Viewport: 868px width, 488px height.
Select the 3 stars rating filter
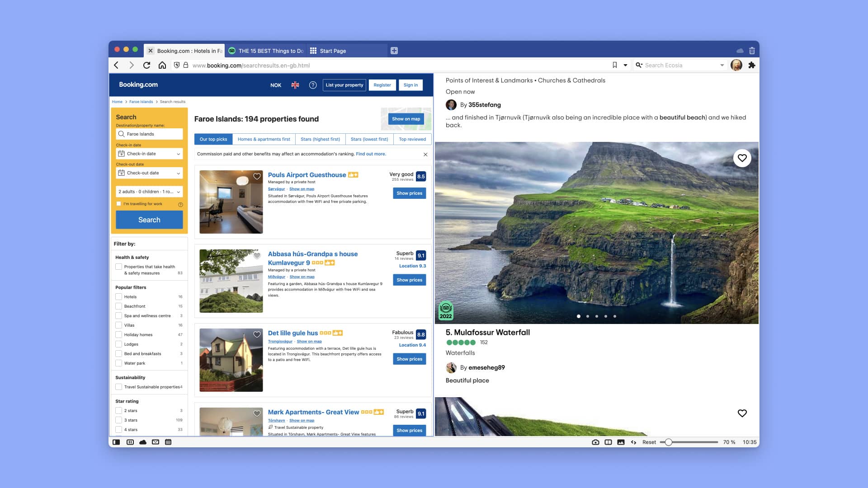coord(119,420)
